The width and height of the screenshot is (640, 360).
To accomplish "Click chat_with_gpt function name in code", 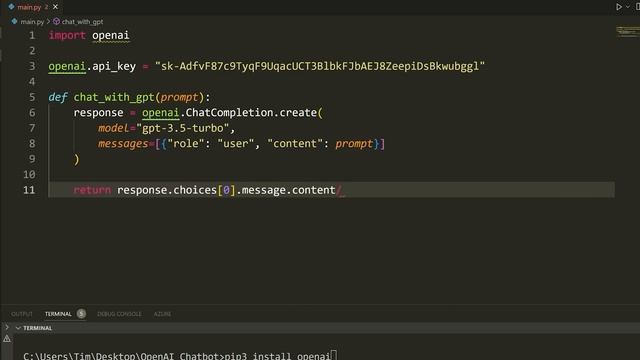I will 114,98.
